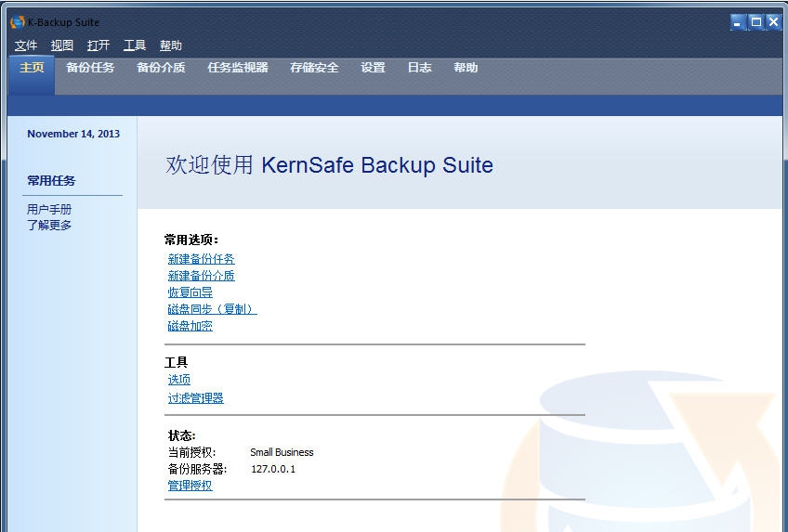Open the 过滤管理器 link
788x532 pixels.
pos(195,398)
